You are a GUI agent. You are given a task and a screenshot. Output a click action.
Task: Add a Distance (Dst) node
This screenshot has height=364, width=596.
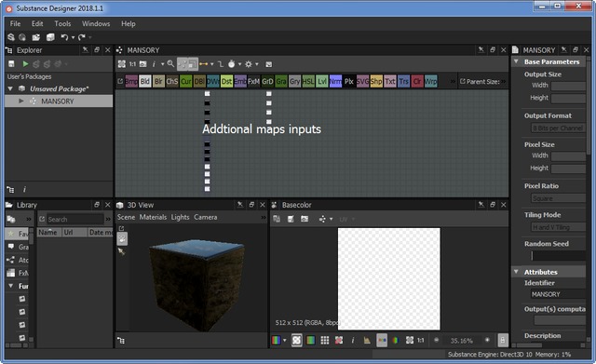(226, 81)
